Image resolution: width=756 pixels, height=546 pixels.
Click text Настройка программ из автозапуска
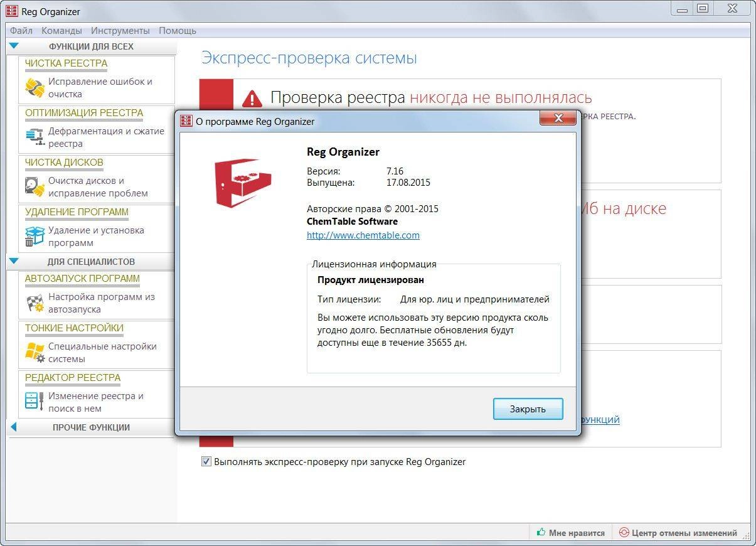click(102, 303)
